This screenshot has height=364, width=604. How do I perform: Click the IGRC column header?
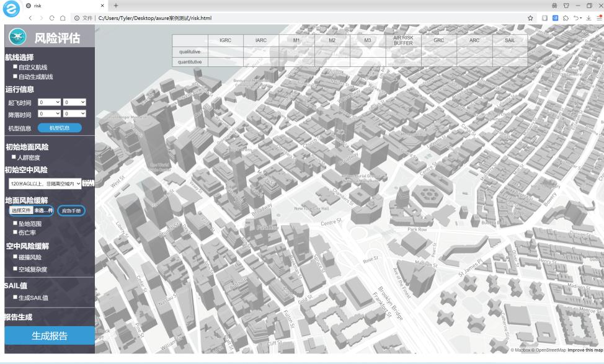coord(226,40)
